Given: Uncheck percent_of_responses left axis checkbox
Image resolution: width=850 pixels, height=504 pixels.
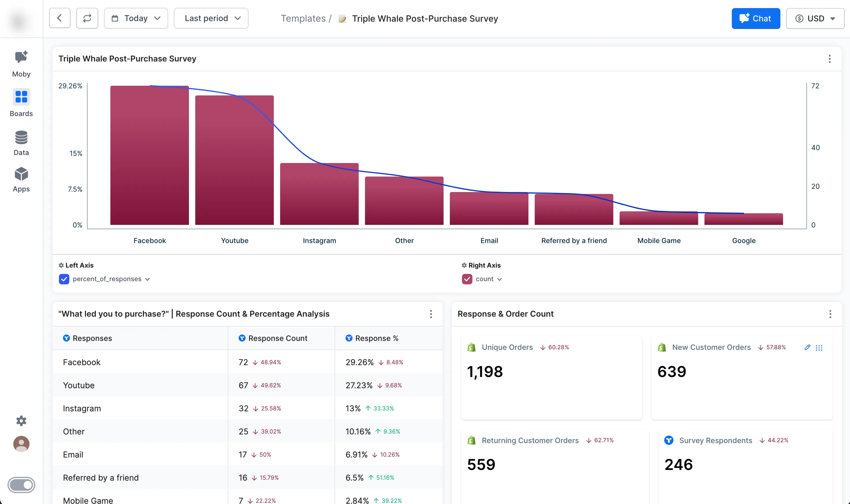Looking at the screenshot, I should point(64,279).
